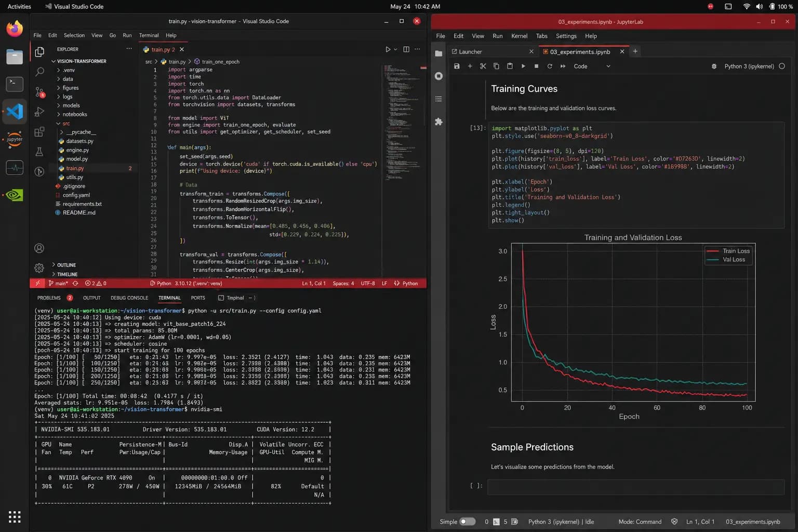The width and height of the screenshot is (798, 532).
Task: Open Accounts icon in VS Code activity bar
Action: click(39, 248)
